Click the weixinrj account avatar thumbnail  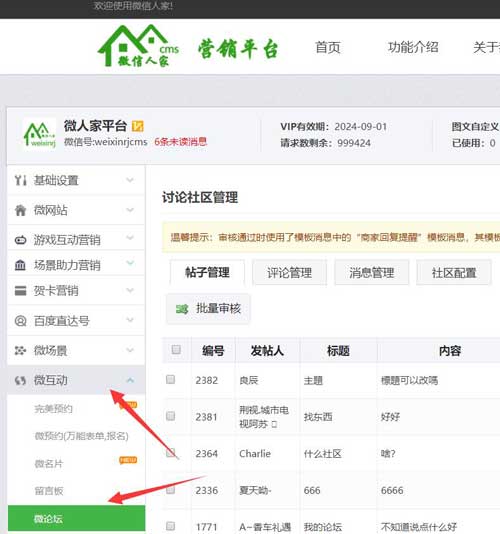pyautogui.click(x=40, y=135)
